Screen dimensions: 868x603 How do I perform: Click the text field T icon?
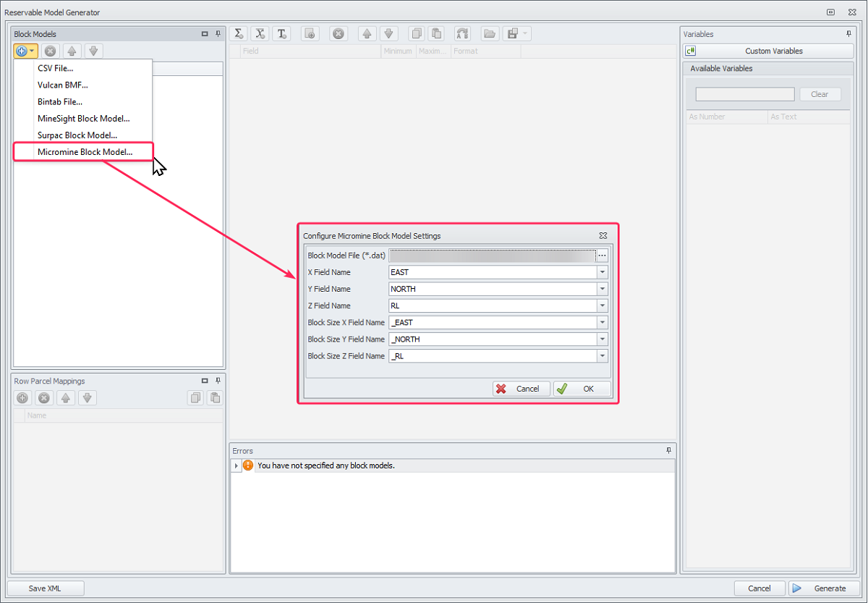pos(281,33)
